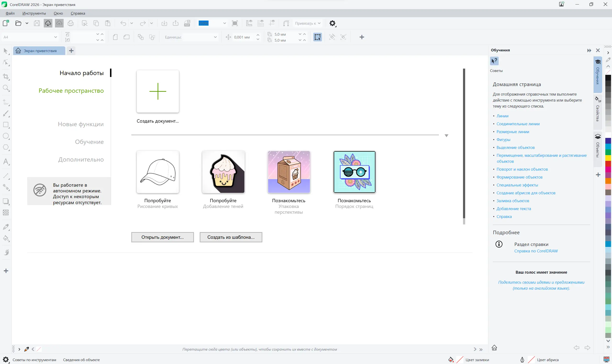The height and width of the screenshot is (364, 612).
Task: Click the Export to PDF icon
Action: [187, 23]
